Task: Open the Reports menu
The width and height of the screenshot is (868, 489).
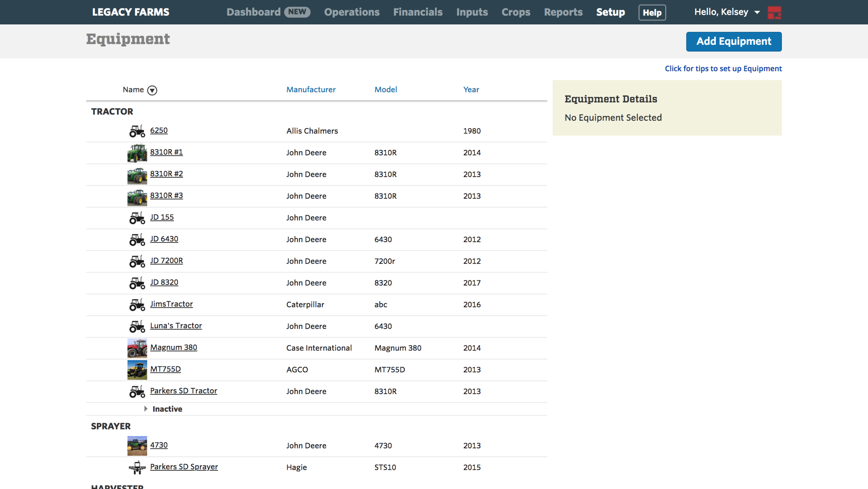Action: click(x=563, y=12)
